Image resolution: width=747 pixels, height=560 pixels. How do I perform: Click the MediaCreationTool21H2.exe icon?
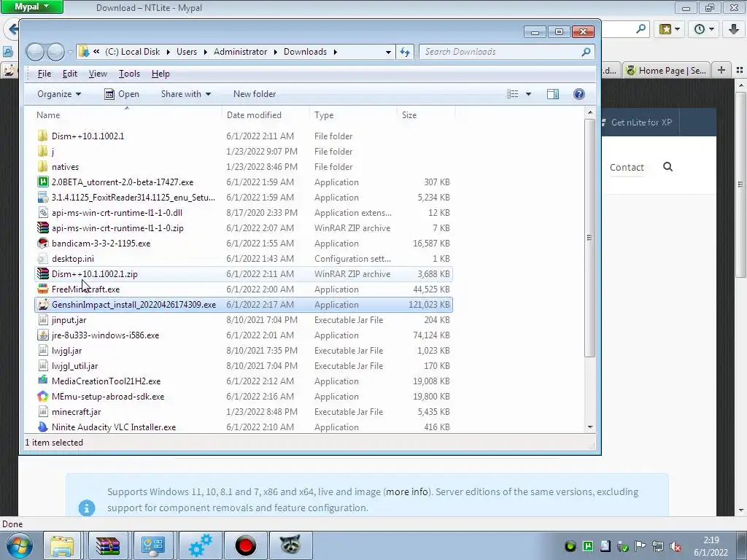43,381
